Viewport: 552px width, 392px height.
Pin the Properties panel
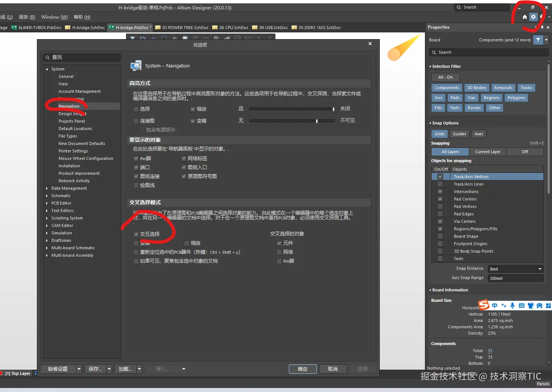(x=542, y=27)
